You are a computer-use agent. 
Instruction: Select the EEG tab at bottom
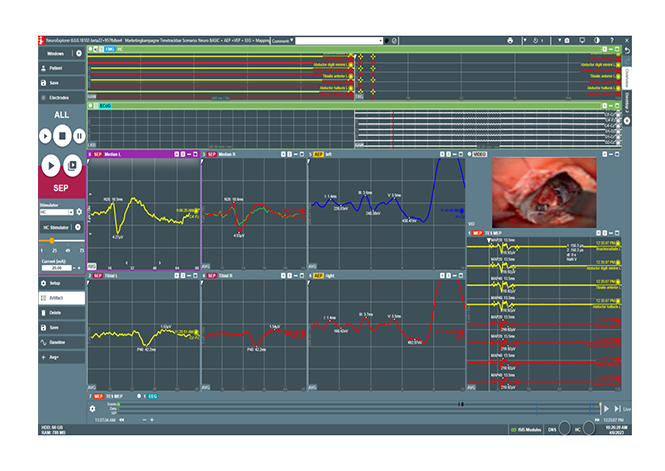click(150, 396)
